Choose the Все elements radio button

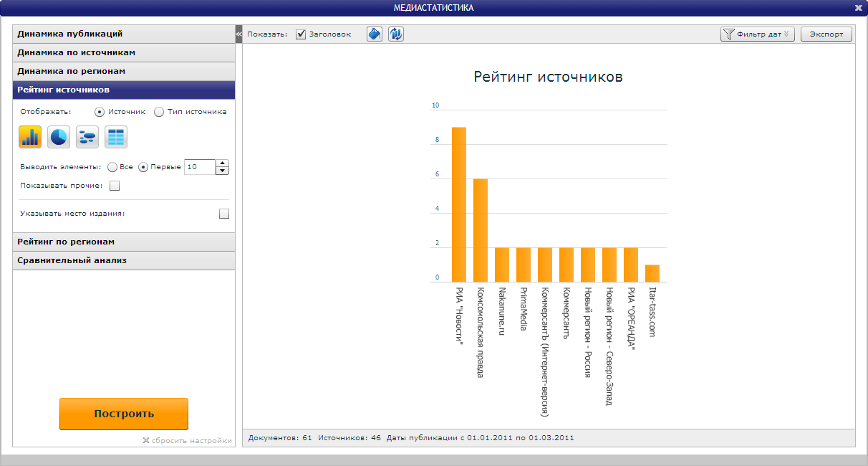coord(112,167)
